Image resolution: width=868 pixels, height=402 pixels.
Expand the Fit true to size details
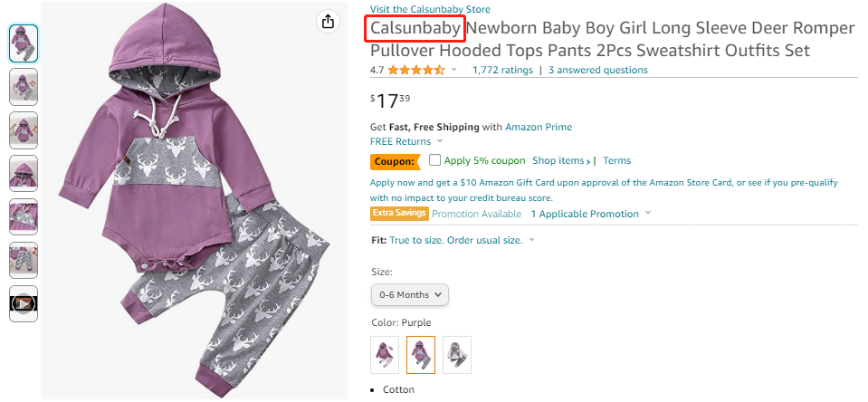pos(531,240)
